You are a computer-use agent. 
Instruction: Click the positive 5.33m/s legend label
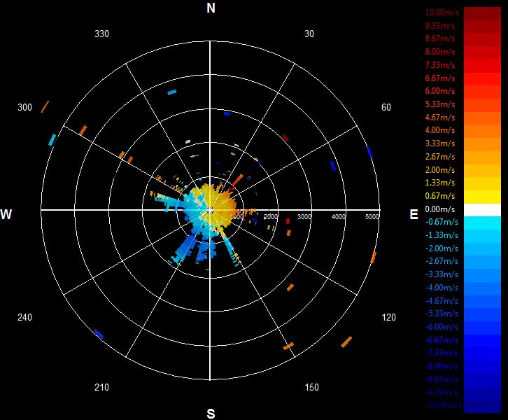point(440,104)
